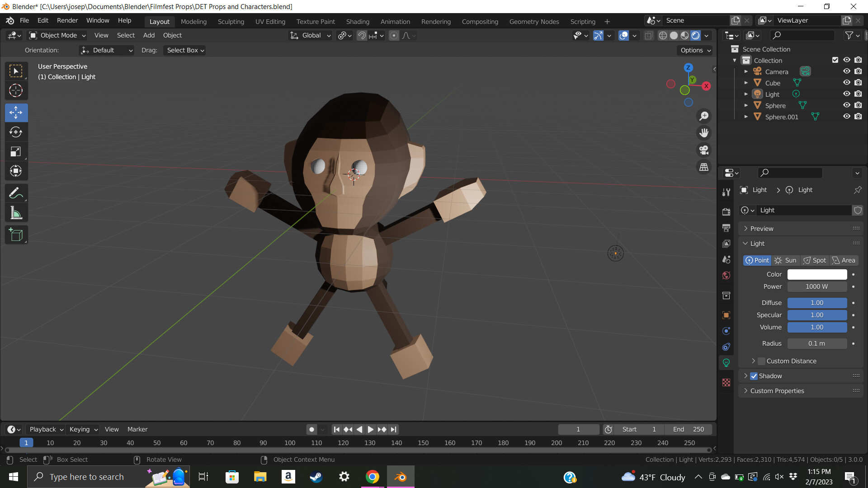Switch to the Shading workspace tab

[358, 21]
